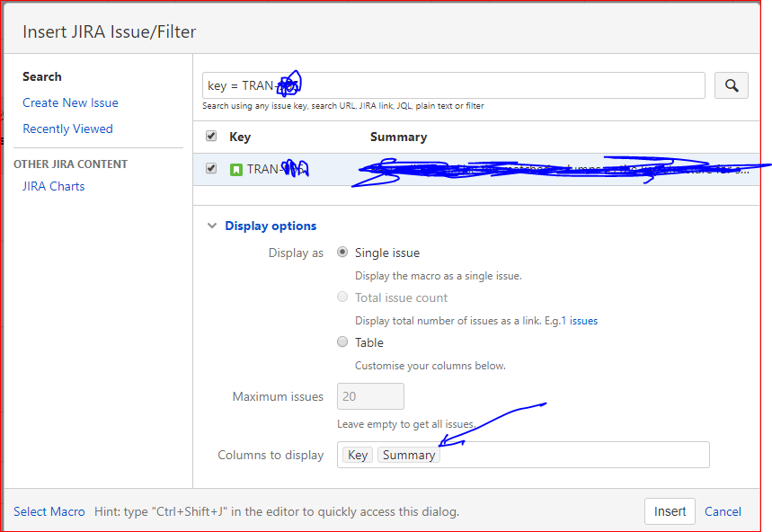Click into the JQL search input field
Image resolution: width=772 pixels, height=532 pixels.
(454, 85)
